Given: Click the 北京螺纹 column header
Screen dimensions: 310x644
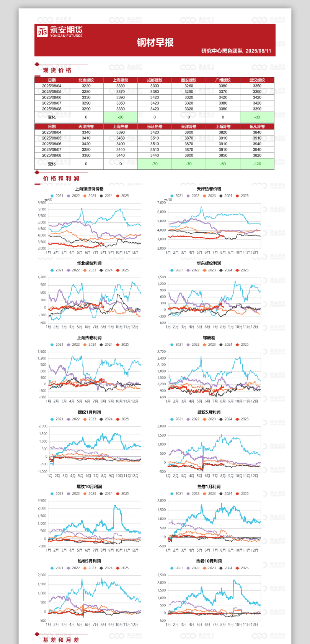Looking at the screenshot, I should [x=86, y=80].
